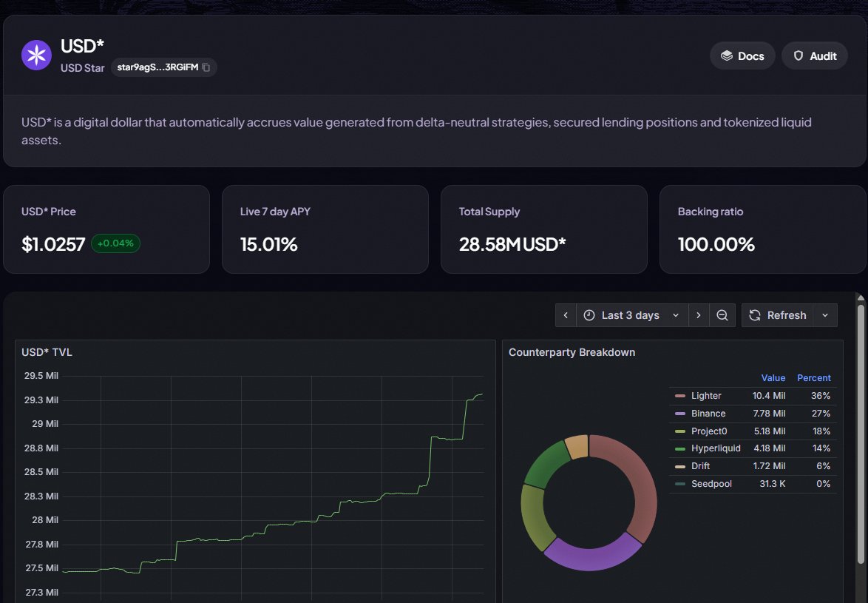Click the circular refresh arrows icon
868x603 pixels.
(x=755, y=315)
